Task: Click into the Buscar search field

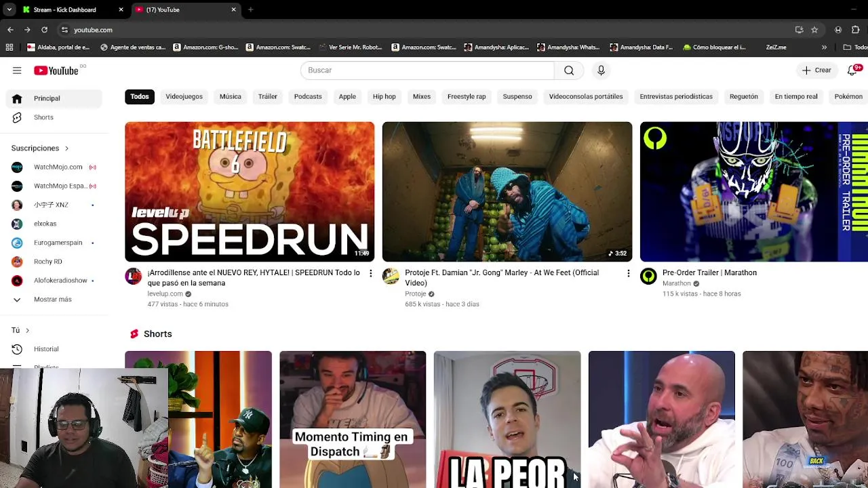Action: [x=427, y=70]
